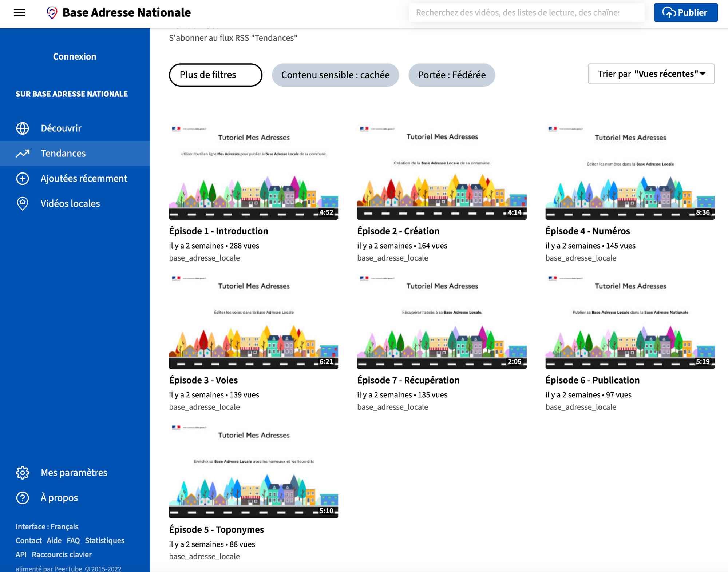Click the Contenu sensible : cachée filter chip
This screenshot has width=728, height=572.
(335, 75)
